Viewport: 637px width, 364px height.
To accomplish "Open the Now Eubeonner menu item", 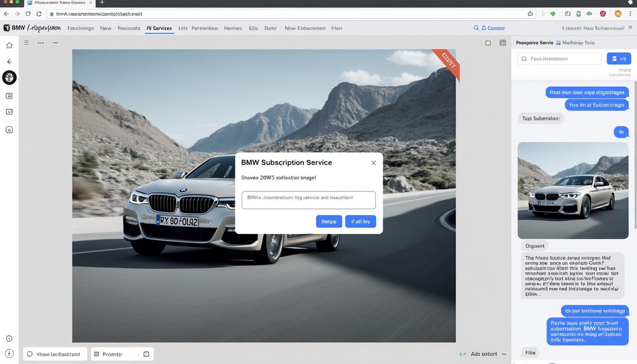I will pos(305,28).
